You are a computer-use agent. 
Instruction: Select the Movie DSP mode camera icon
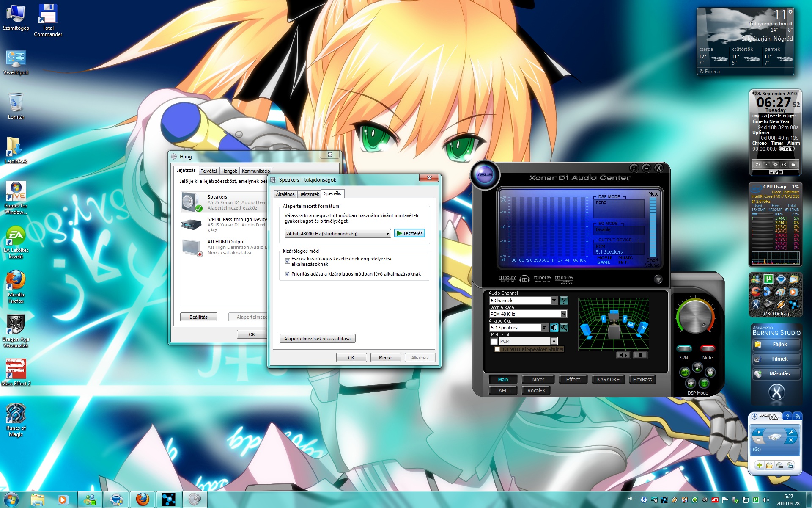pos(710,373)
